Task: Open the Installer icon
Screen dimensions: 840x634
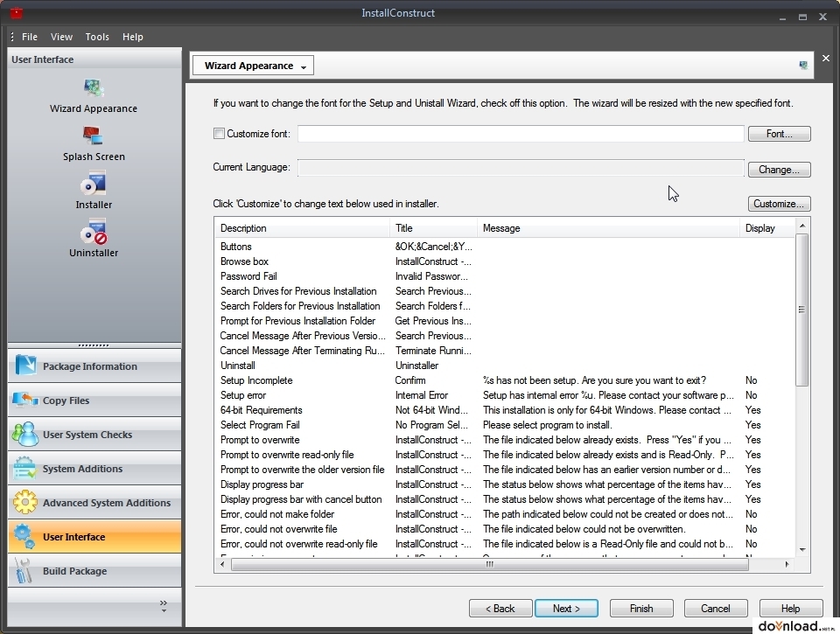Action: point(94,184)
